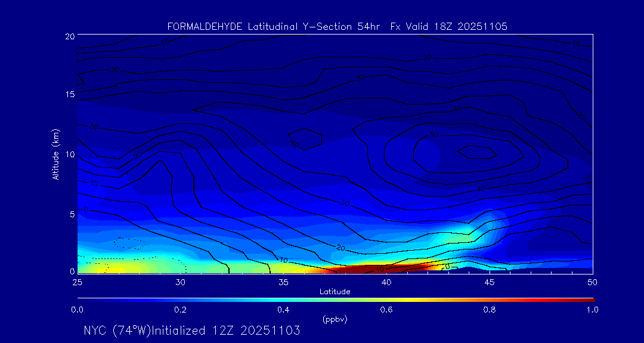Image resolution: width=644 pixels, height=343 pixels.
Task: Click latitude axis tick label 50
Action: pos(592,282)
